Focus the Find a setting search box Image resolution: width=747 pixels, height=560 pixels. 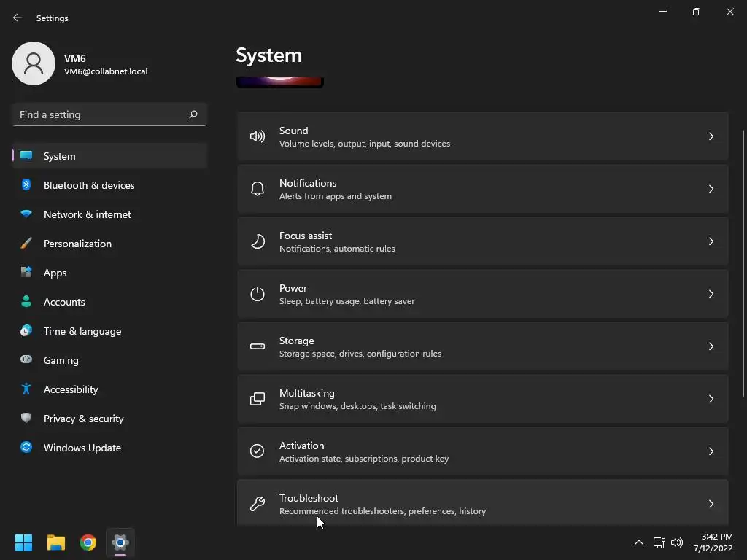click(x=102, y=114)
